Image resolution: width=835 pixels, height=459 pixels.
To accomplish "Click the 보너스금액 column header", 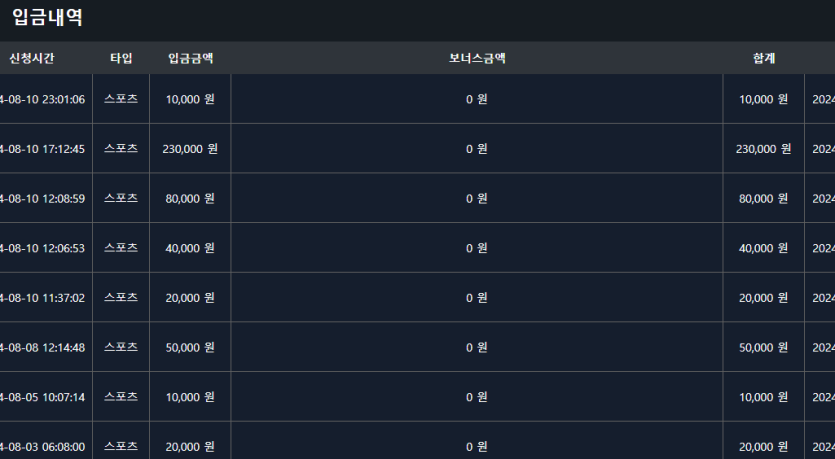I will pyautogui.click(x=477, y=58).
